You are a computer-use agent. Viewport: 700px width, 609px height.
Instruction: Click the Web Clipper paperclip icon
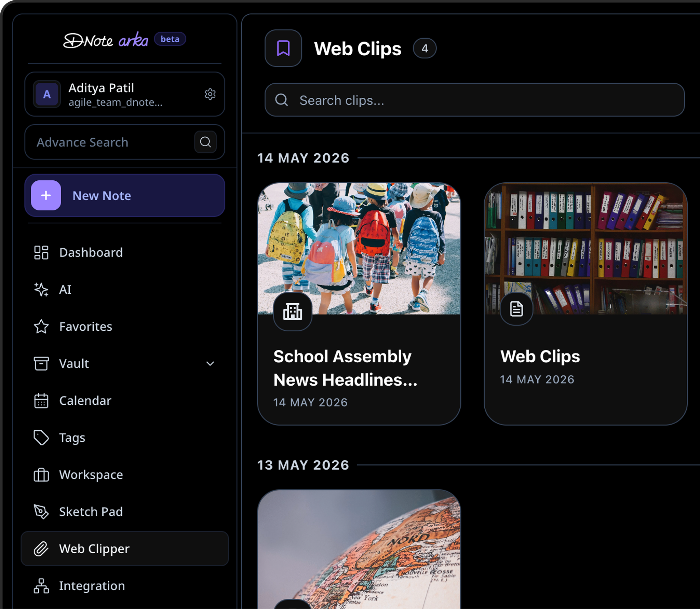[41, 549]
